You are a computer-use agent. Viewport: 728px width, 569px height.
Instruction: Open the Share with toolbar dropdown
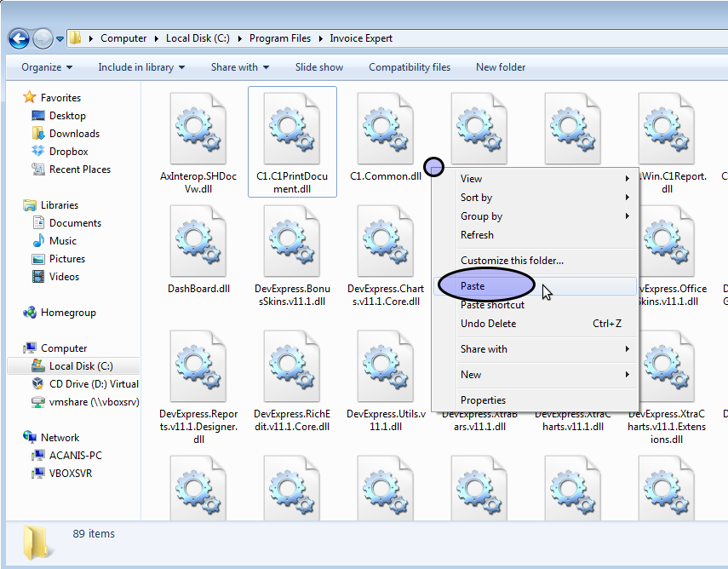tap(239, 67)
